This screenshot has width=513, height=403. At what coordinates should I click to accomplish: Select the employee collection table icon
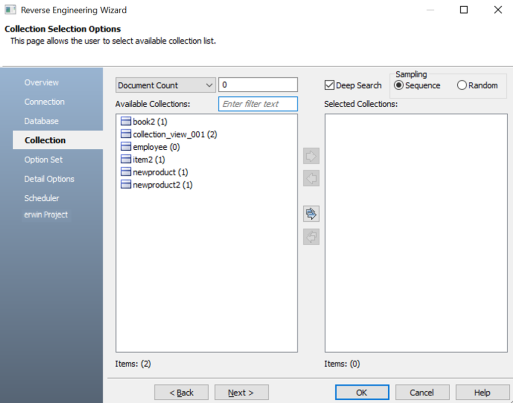coord(126,147)
